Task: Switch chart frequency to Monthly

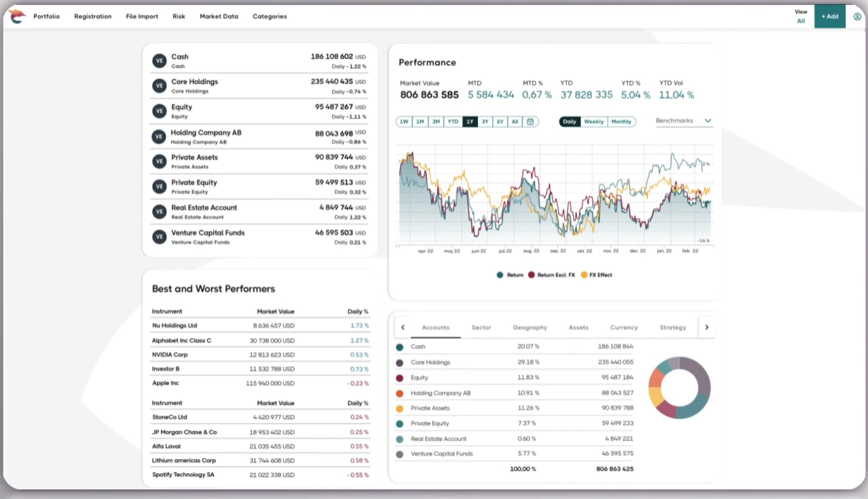Action: pyautogui.click(x=622, y=122)
